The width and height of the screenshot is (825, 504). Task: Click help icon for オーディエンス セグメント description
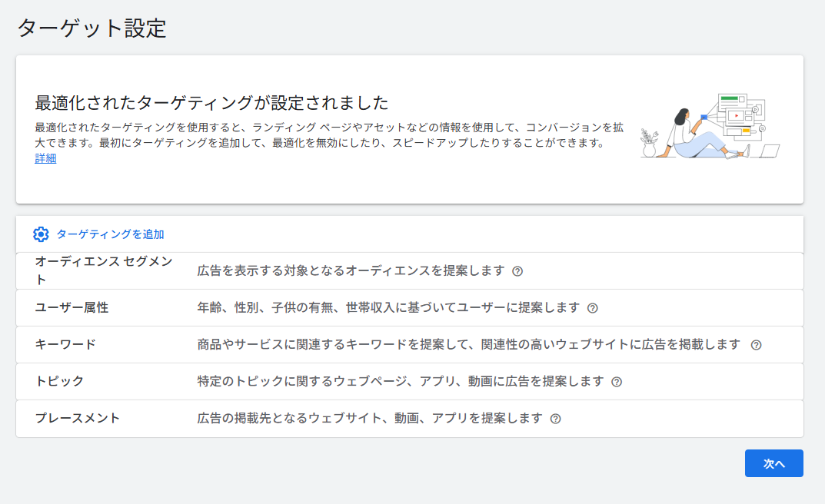tap(517, 271)
